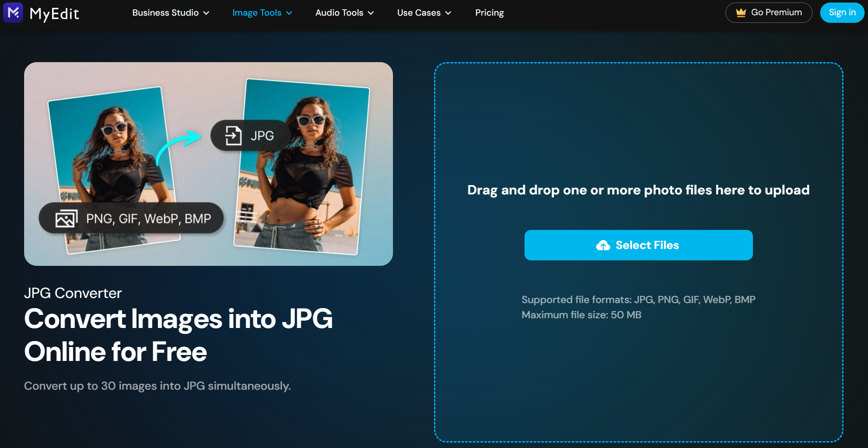Click the Go Premium button
Screen dimensions: 868x448
coord(769,13)
